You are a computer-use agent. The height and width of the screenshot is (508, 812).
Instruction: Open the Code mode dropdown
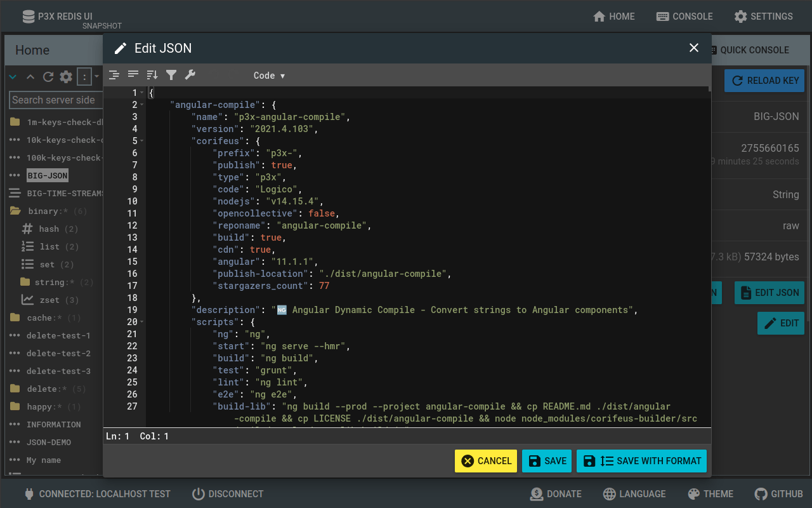[x=269, y=75]
